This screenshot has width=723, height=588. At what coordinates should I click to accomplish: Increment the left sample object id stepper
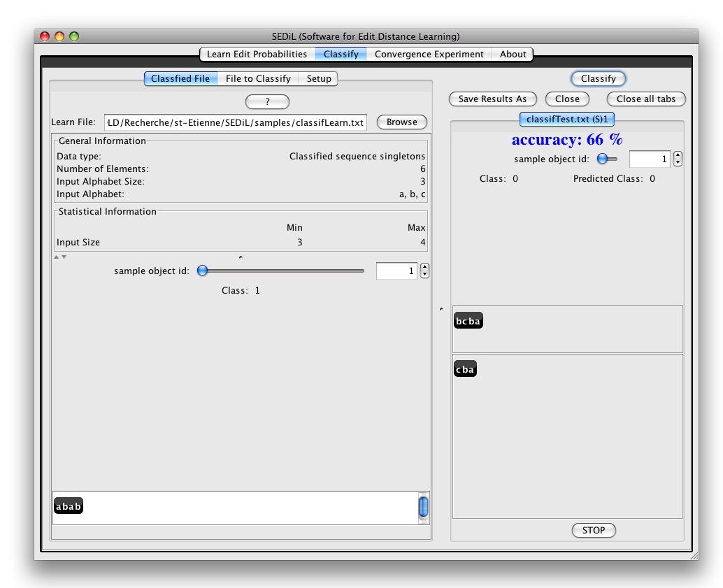click(424, 267)
